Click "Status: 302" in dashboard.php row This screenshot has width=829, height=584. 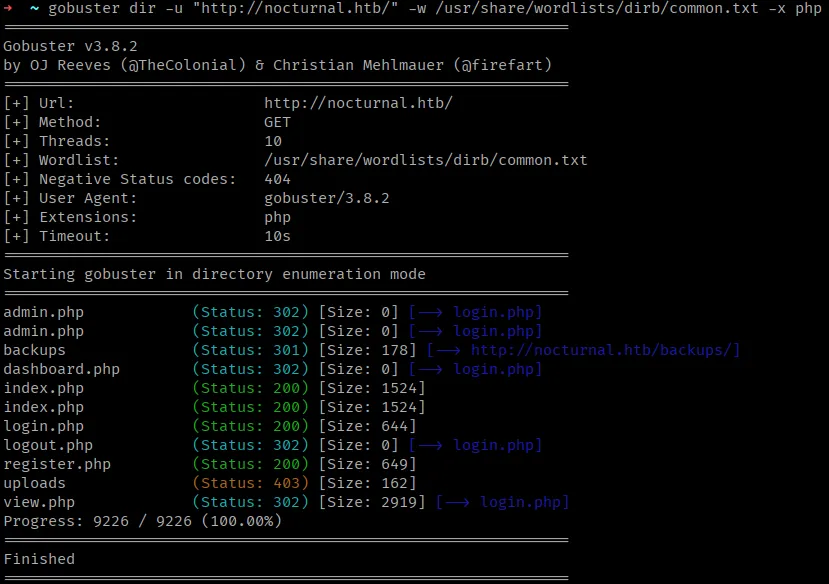250,369
